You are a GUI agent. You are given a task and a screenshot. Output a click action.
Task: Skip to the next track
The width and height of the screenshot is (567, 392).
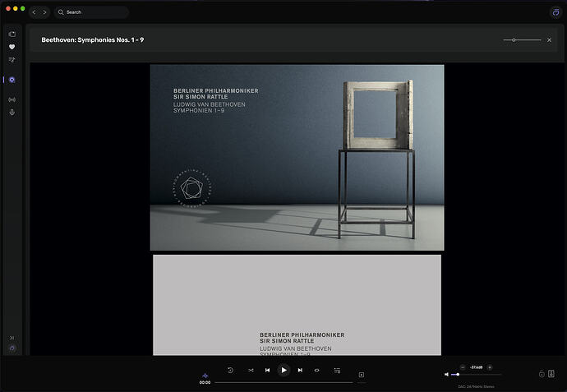coord(300,370)
